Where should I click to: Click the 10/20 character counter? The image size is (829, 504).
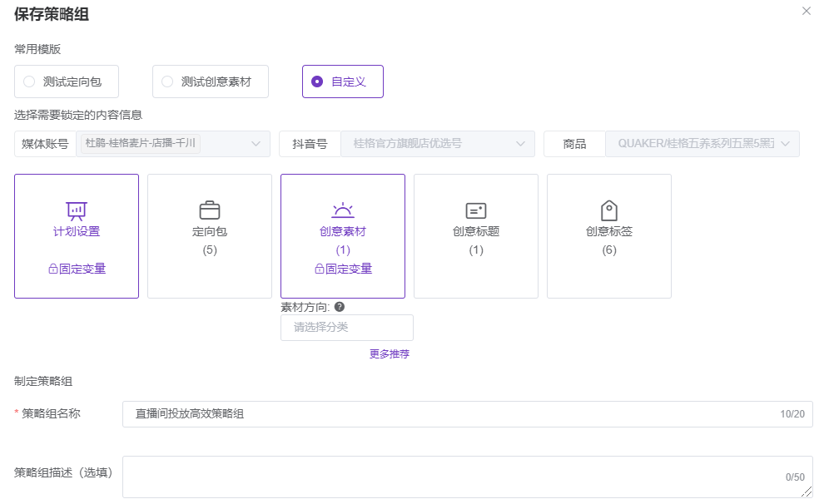tap(792, 414)
